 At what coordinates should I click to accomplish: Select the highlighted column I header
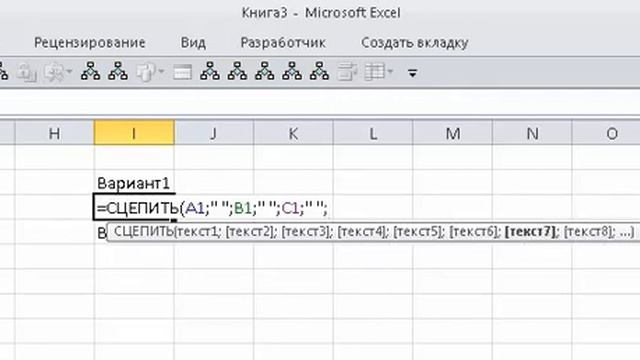(x=134, y=132)
